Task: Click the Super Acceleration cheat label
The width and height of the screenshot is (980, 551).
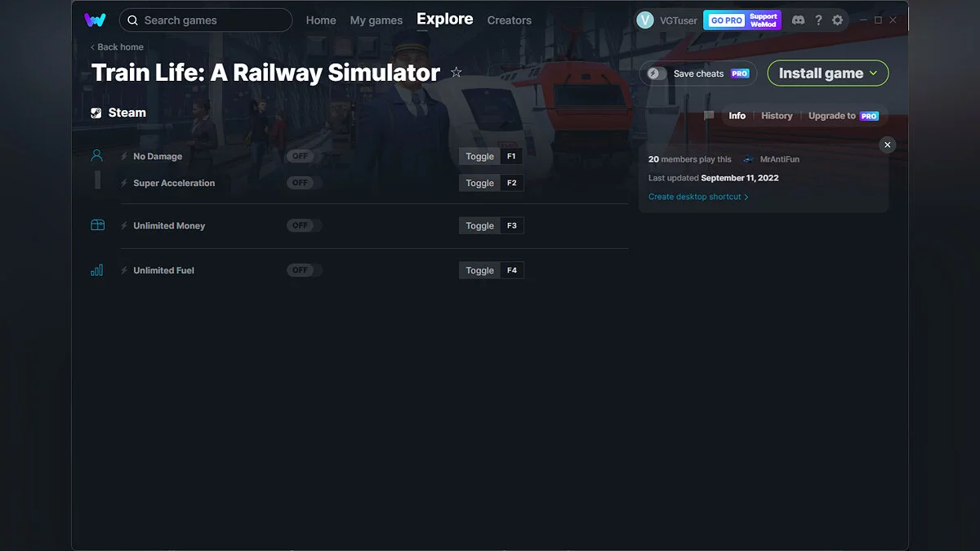Action: tap(174, 183)
